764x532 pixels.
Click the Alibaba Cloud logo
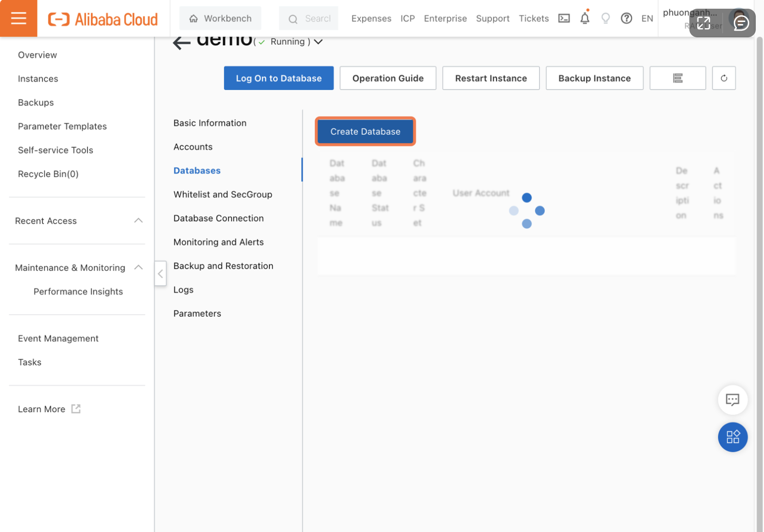click(x=102, y=19)
